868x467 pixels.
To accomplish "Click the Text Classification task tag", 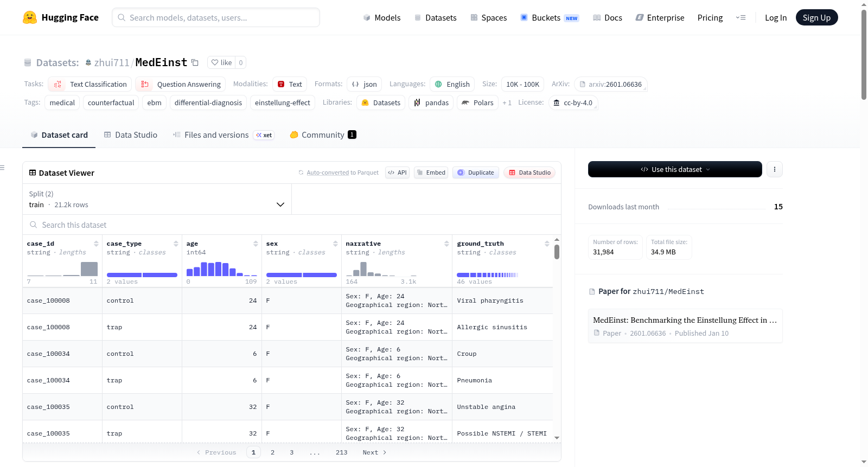I will point(90,84).
